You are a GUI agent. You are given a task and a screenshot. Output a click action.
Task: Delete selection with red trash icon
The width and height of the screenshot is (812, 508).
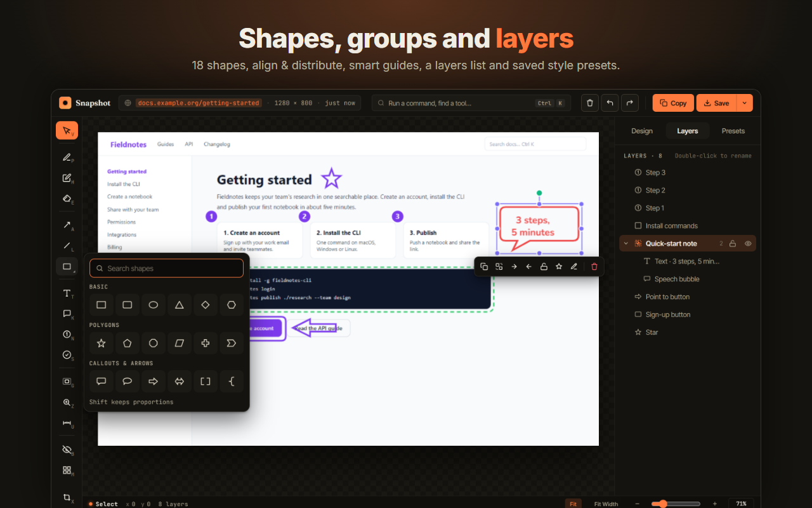594,267
